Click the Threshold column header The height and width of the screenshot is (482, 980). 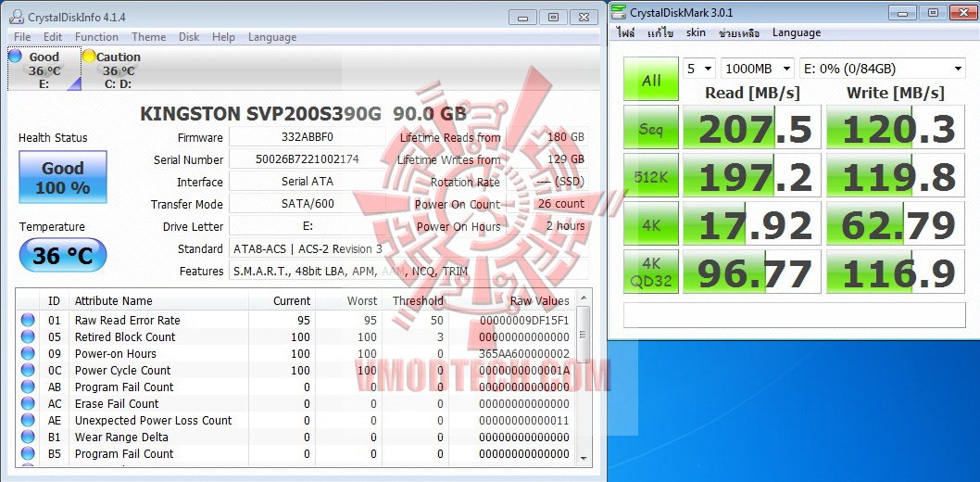pyautogui.click(x=416, y=300)
